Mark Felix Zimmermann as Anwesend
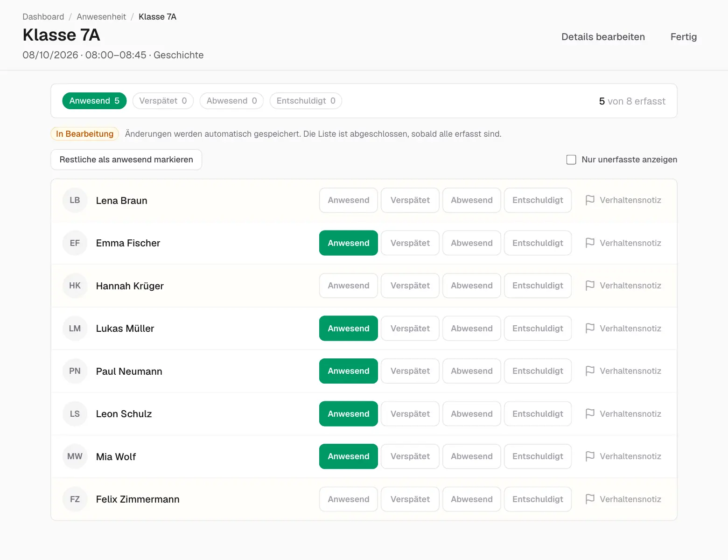Viewport: 728px width, 560px height. (349, 499)
